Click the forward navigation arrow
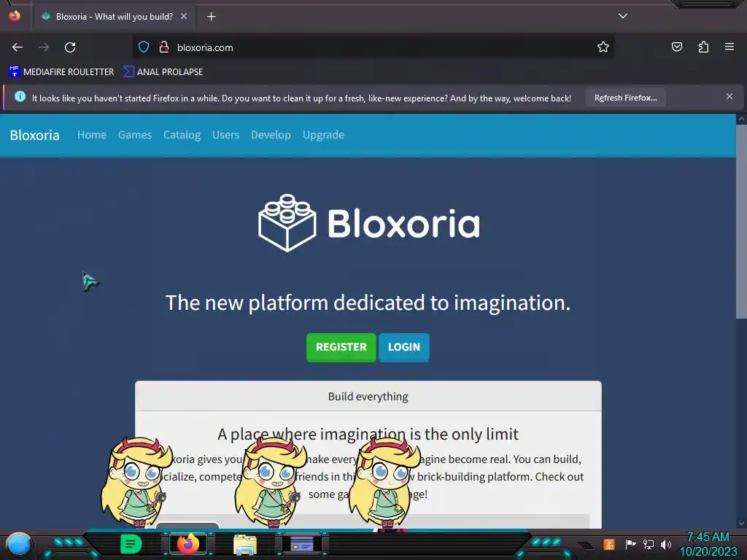 point(44,47)
